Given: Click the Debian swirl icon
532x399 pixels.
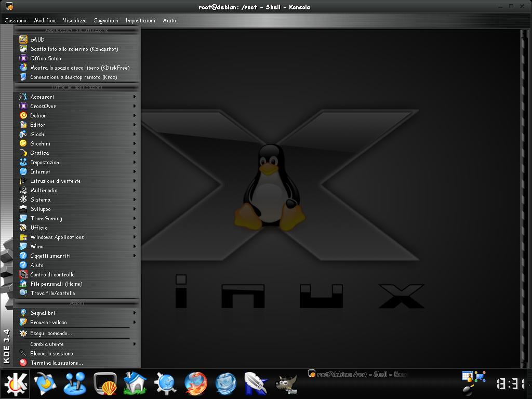Looking at the screenshot, I should point(23,115).
